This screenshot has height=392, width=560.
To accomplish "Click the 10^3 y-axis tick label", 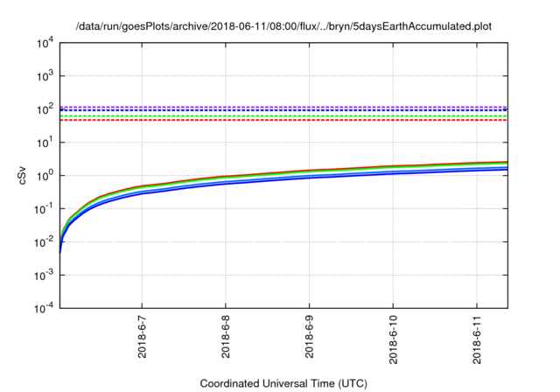I will coord(46,75).
